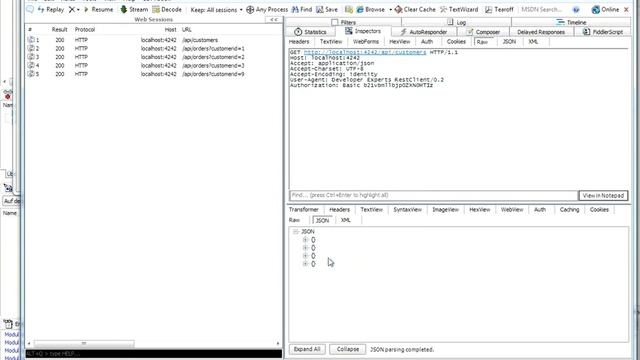Image resolution: width=640 pixels, height=360 pixels.
Task: Open the FiddlerScript tab
Action: tap(603, 32)
